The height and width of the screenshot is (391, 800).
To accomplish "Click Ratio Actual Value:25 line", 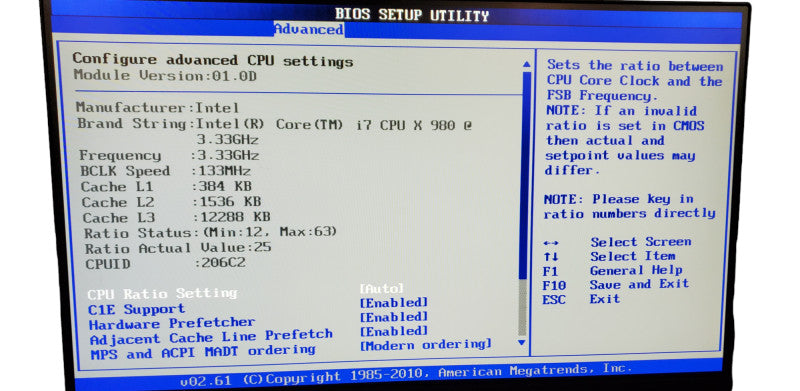I will pyautogui.click(x=178, y=249).
